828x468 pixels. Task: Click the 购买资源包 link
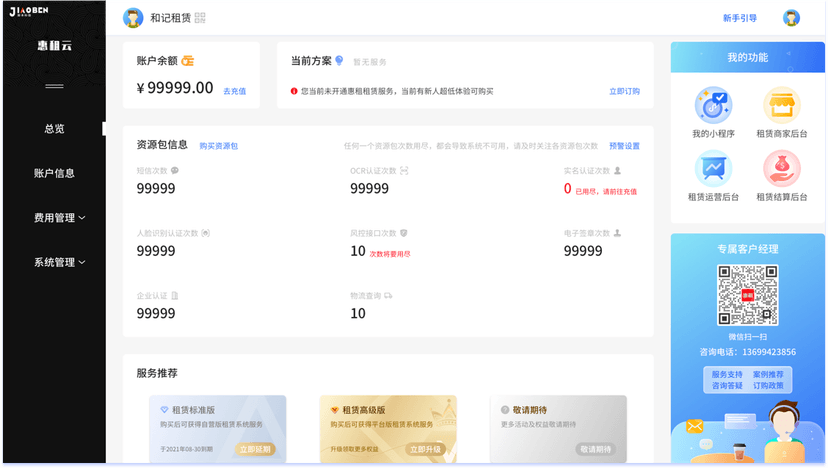(218, 146)
